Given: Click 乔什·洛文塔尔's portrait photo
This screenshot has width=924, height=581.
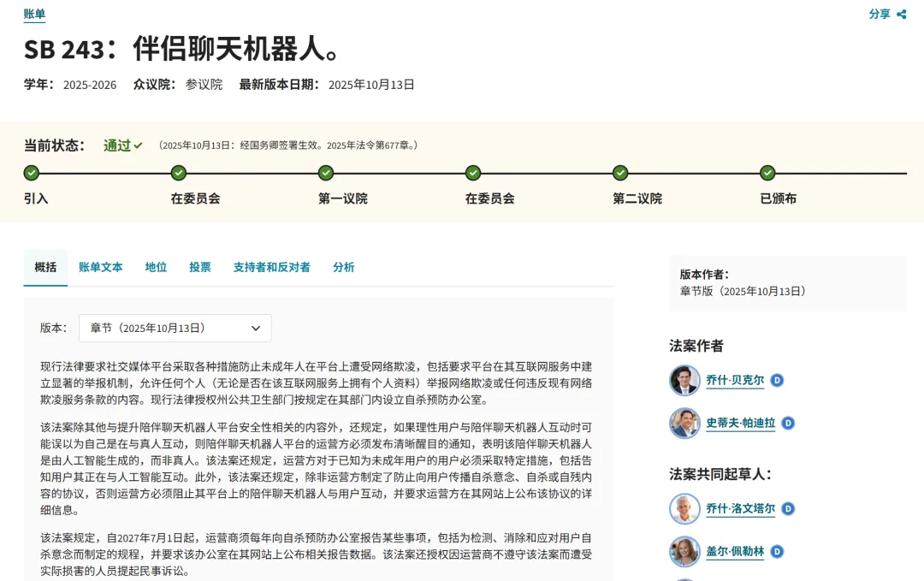Looking at the screenshot, I should pyautogui.click(x=684, y=508).
